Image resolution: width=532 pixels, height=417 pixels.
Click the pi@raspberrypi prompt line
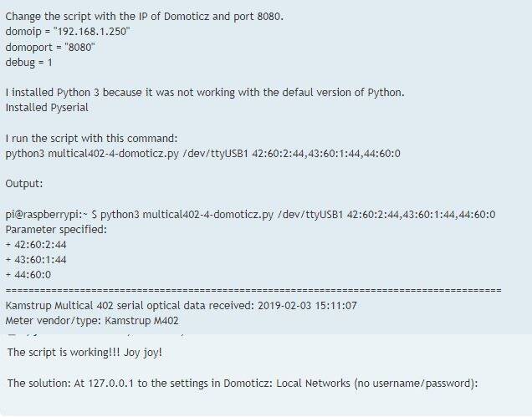tap(250, 215)
